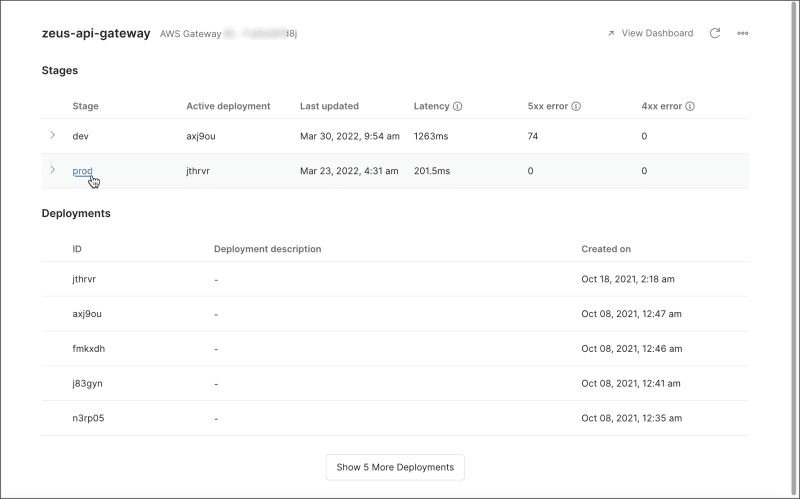Click the ID column header in Deployments
This screenshot has height=499, width=800.
point(77,249)
